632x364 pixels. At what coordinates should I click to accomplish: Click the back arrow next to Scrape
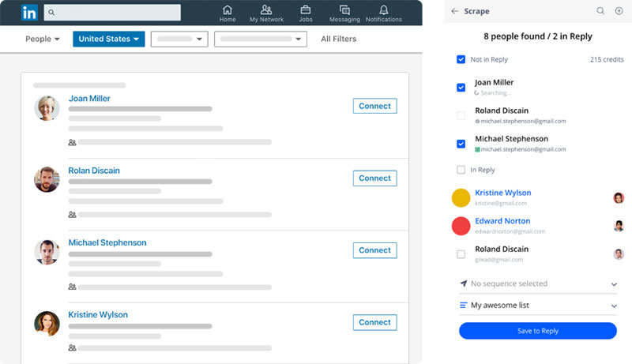pos(455,11)
